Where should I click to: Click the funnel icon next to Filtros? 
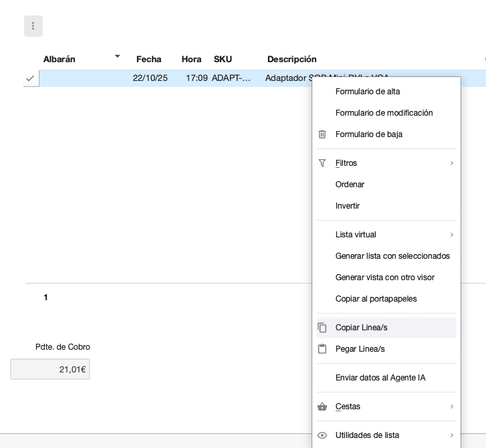[322, 163]
